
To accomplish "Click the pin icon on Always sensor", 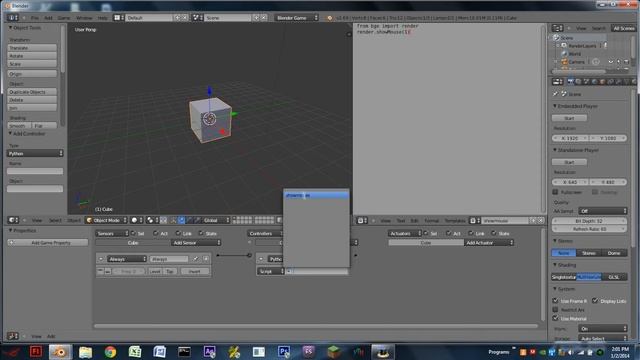I will click(196, 259).
